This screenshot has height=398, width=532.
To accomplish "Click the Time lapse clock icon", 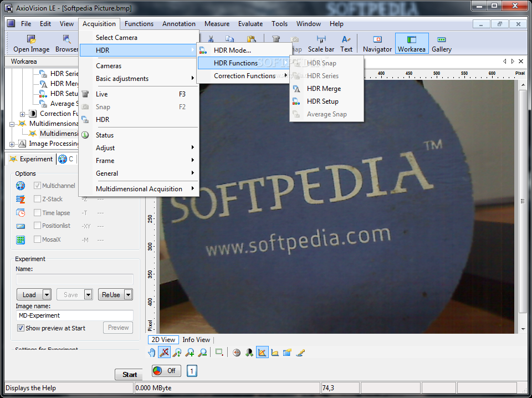I will tap(21, 213).
